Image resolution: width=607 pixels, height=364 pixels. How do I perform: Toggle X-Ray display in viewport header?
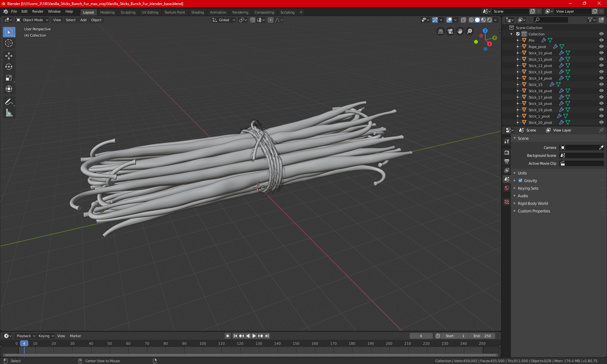coord(463,20)
